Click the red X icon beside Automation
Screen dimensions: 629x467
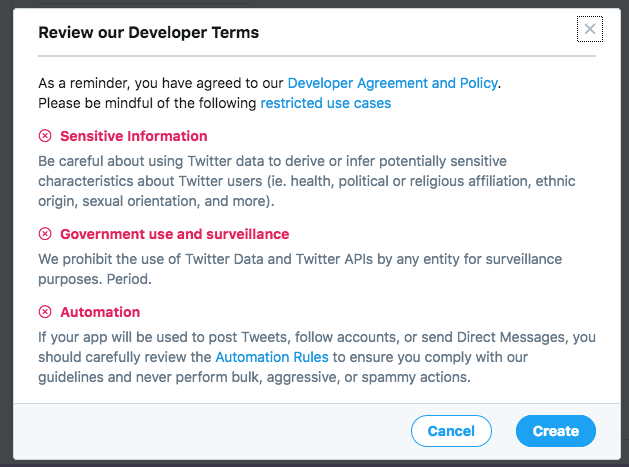[45, 312]
